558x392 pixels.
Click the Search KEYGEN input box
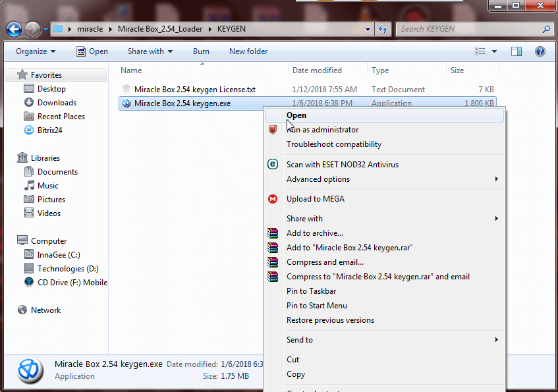tap(461, 29)
